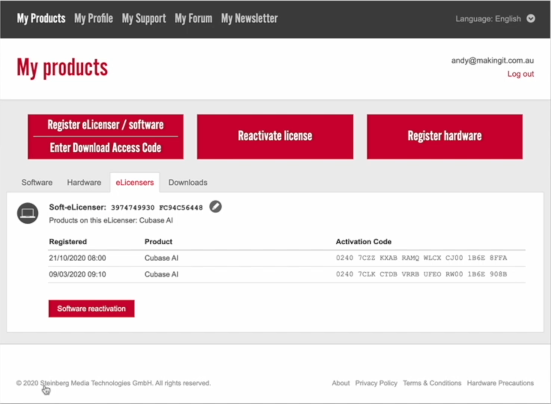Click the Steinberg copyright notice

point(113,383)
